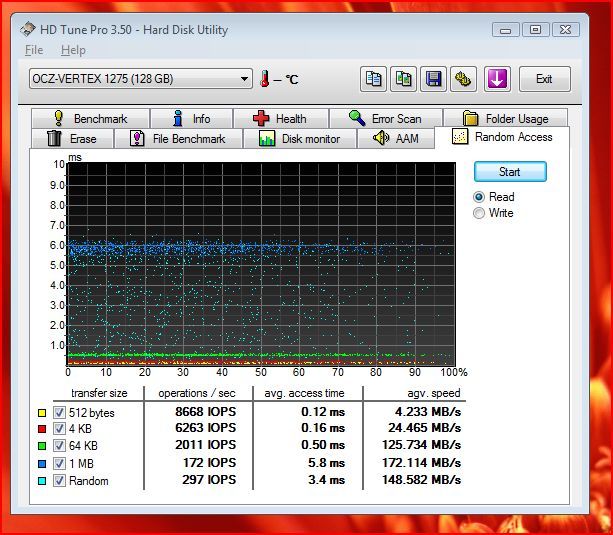Minimize the HD Tune Pro window

coord(505,30)
